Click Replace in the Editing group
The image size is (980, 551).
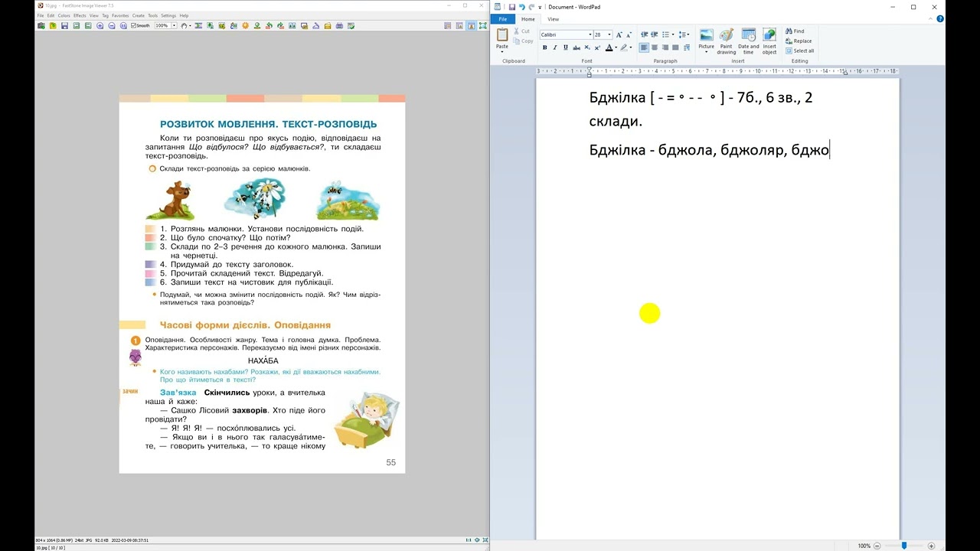(x=799, y=41)
